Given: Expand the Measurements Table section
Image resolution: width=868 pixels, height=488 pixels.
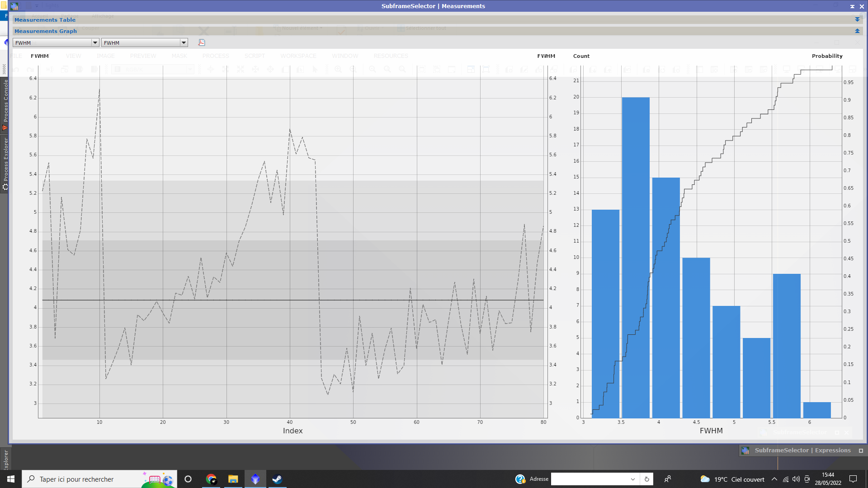Looking at the screenshot, I should coord(857,19).
